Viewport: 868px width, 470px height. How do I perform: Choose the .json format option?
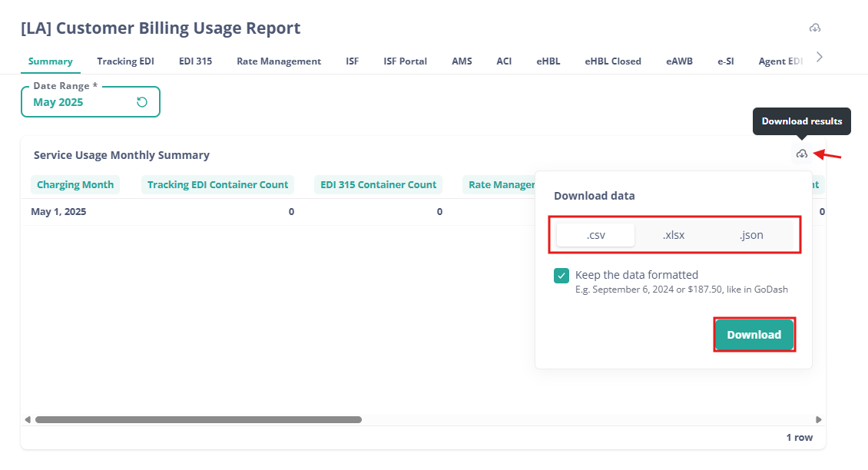coord(751,235)
